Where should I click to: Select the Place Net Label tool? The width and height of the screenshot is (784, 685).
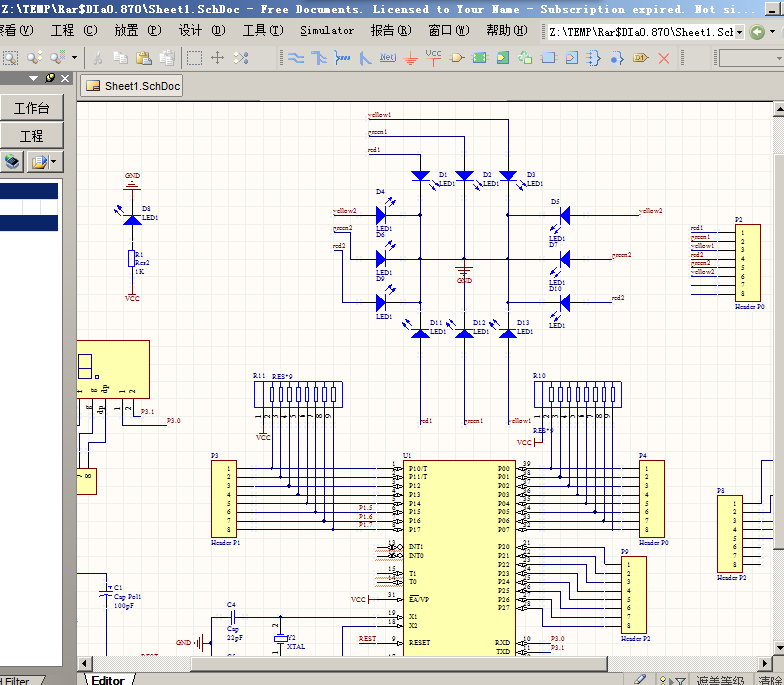[x=387, y=58]
